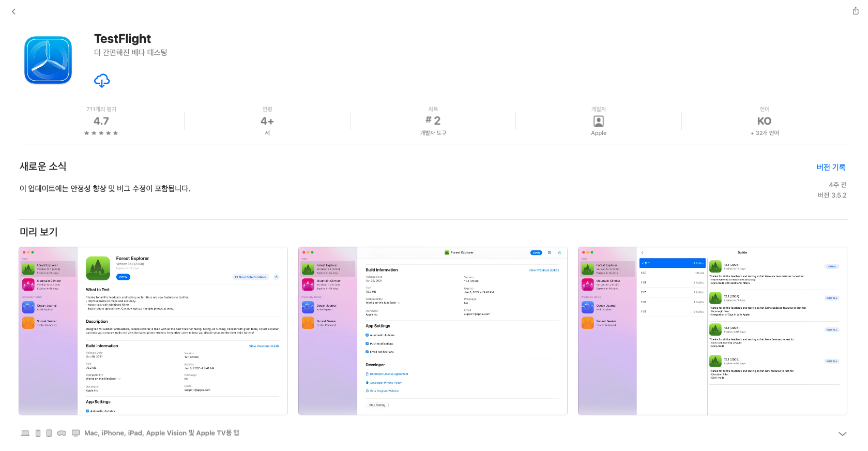Viewport: 868px width, 451px height.
Task: Expand the device compatibility section chevron
Action: point(842,434)
